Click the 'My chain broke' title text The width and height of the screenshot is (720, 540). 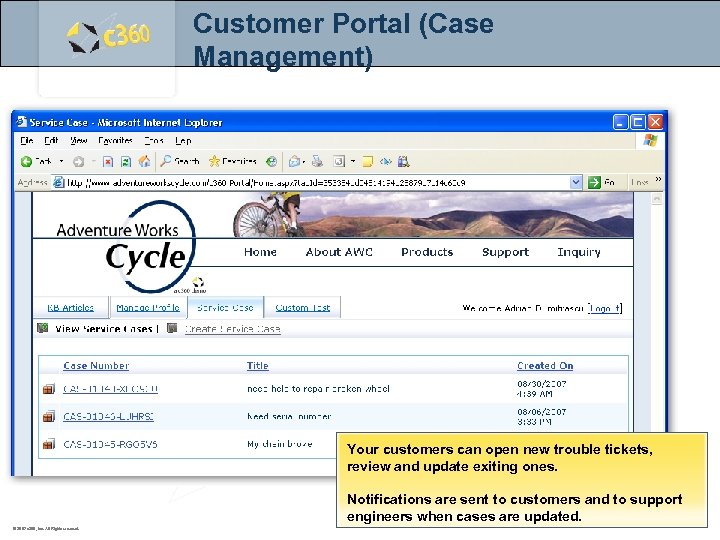(x=280, y=444)
